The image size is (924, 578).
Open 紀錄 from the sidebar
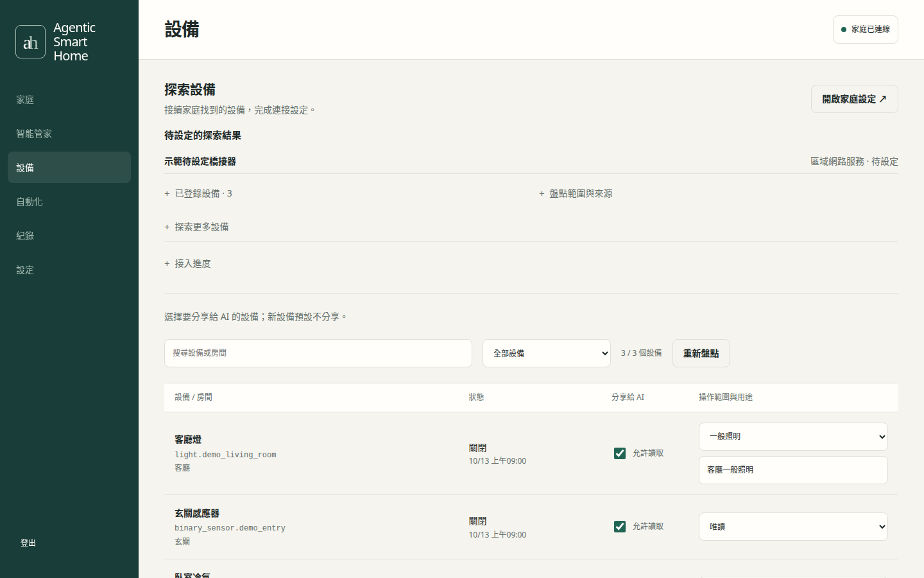click(69, 236)
